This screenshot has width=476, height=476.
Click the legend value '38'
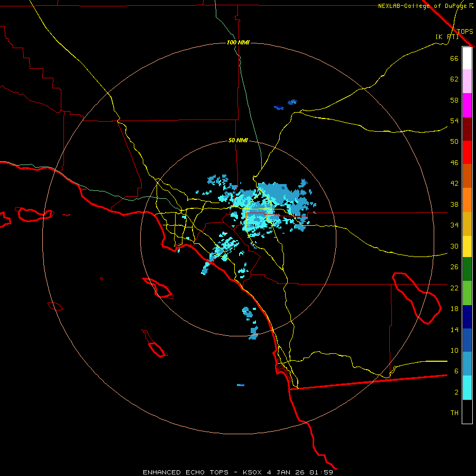tap(454, 204)
